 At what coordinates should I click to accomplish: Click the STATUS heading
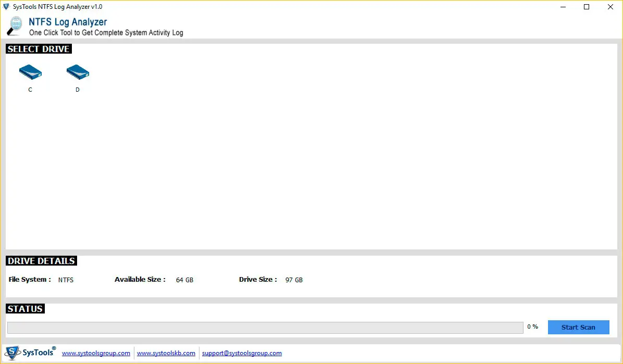[x=25, y=309]
